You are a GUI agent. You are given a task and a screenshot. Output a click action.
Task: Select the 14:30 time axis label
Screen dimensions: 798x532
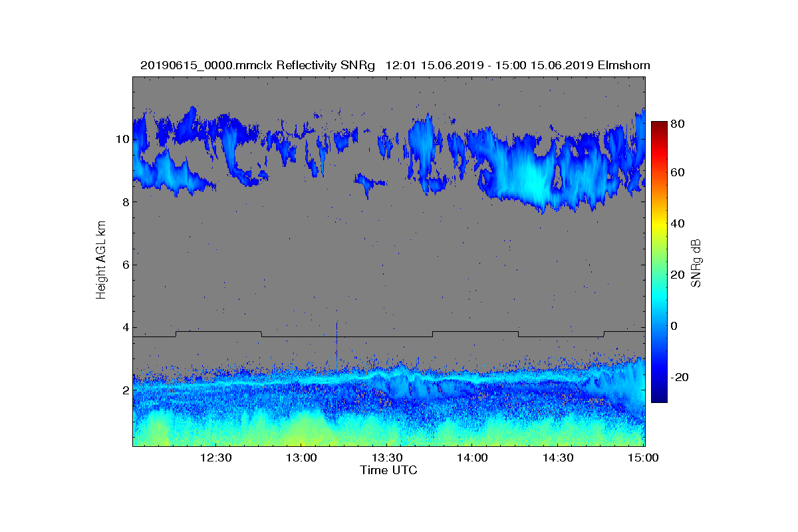(559, 458)
